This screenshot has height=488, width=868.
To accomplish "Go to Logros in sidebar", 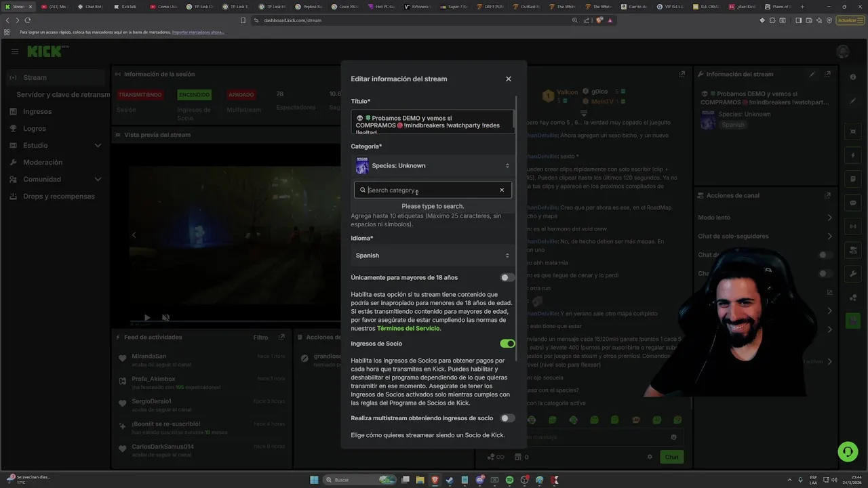I will pyautogui.click(x=35, y=128).
